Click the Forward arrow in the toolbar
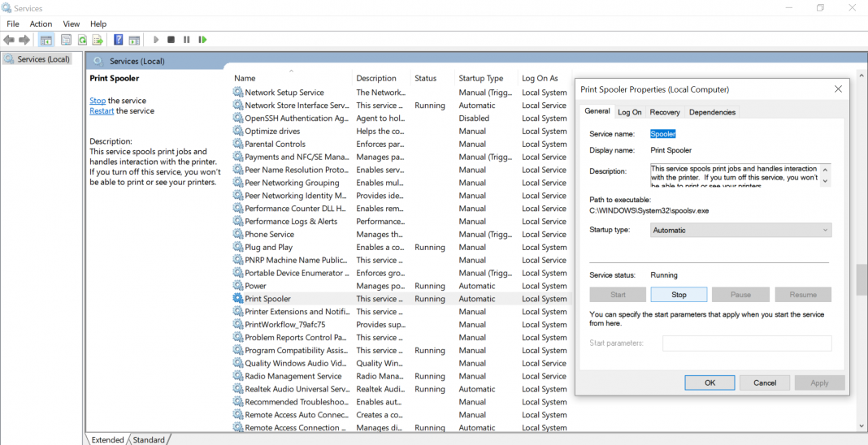The image size is (868, 445). (24, 40)
